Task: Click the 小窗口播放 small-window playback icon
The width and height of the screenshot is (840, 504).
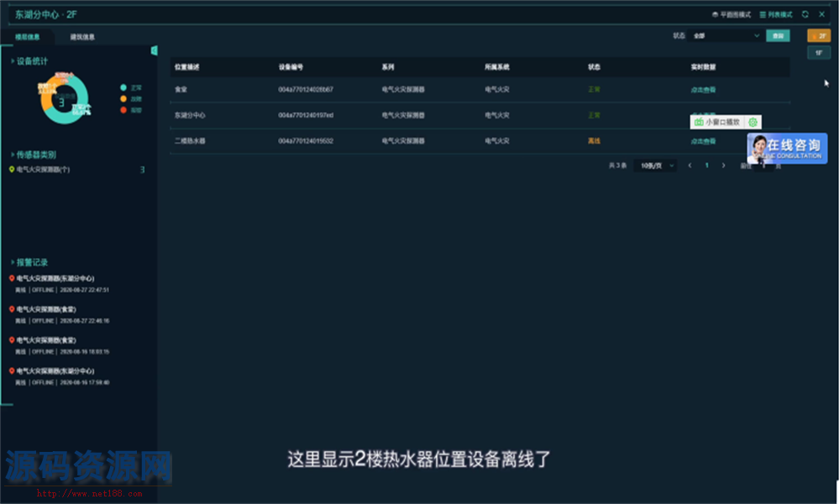Action: point(698,123)
